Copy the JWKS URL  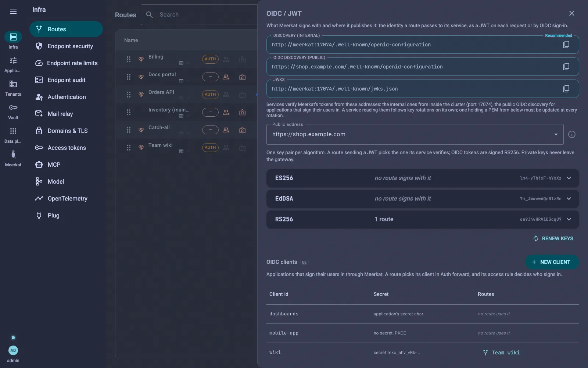[566, 89]
